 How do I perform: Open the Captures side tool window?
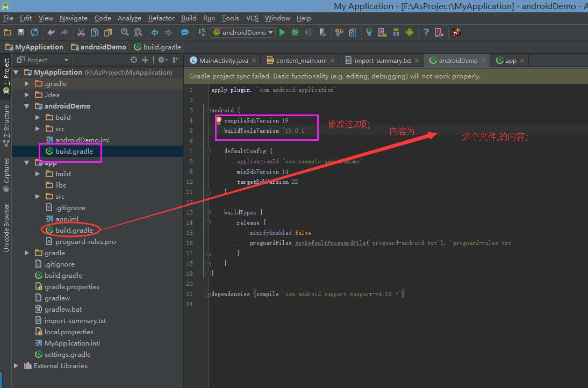click(x=6, y=175)
